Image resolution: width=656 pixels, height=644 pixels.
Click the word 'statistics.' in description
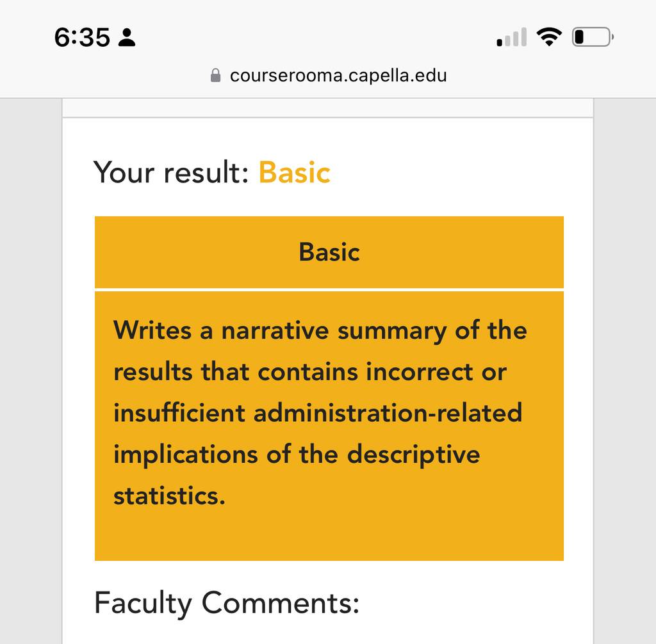click(x=169, y=496)
